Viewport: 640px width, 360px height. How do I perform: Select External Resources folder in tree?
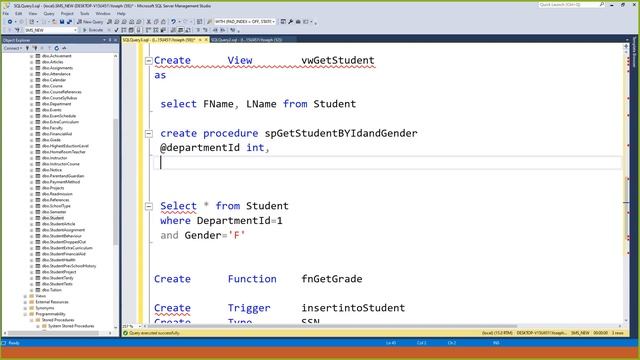(x=52, y=302)
